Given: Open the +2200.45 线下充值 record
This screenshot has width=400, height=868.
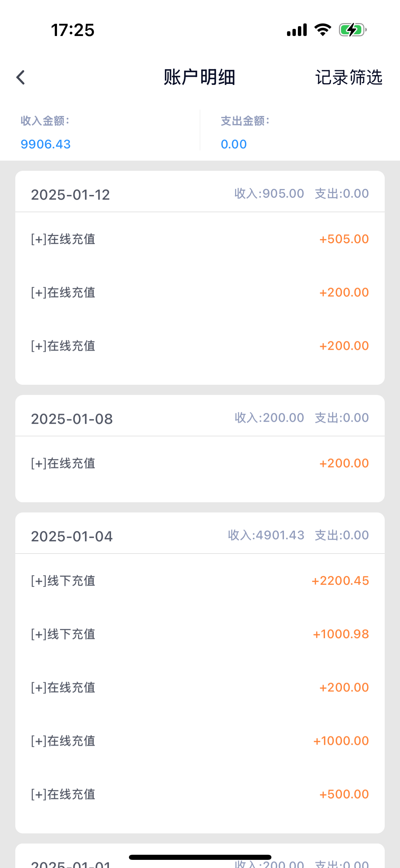Looking at the screenshot, I should pos(200,581).
